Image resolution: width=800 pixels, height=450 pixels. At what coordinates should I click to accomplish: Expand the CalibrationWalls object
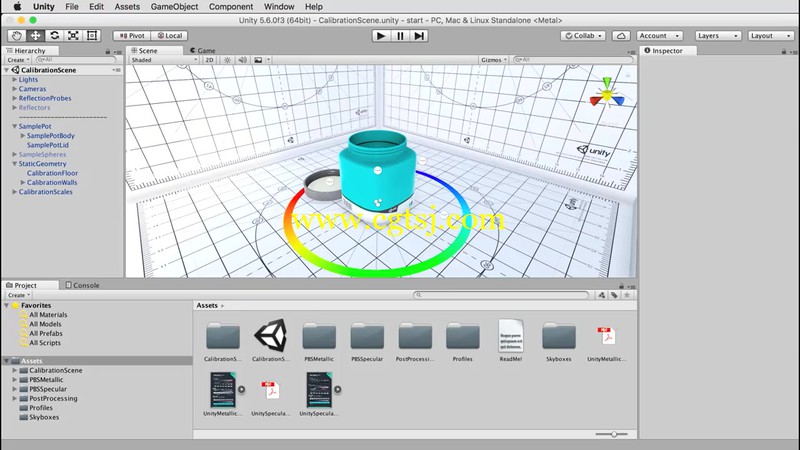tap(22, 182)
